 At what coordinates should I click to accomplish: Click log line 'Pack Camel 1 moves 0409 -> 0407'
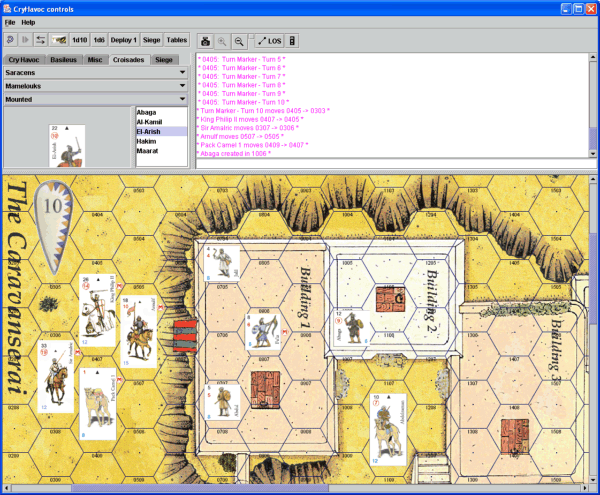[x=253, y=145]
